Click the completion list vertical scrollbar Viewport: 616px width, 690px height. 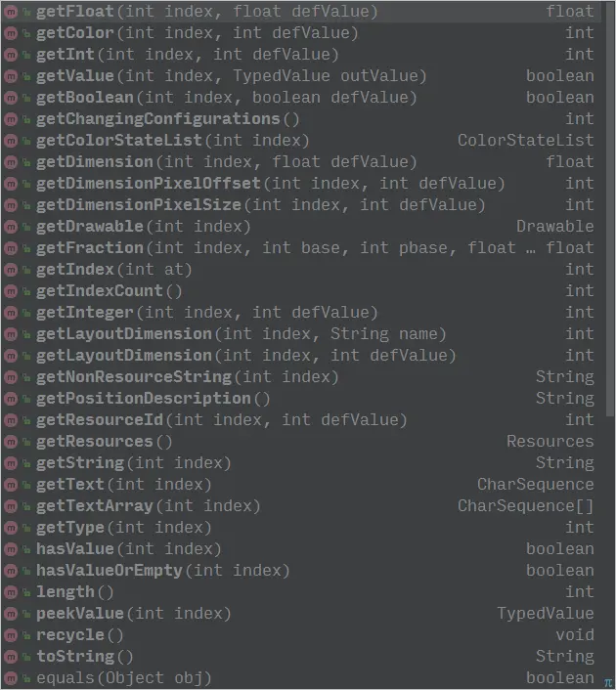(610, 209)
